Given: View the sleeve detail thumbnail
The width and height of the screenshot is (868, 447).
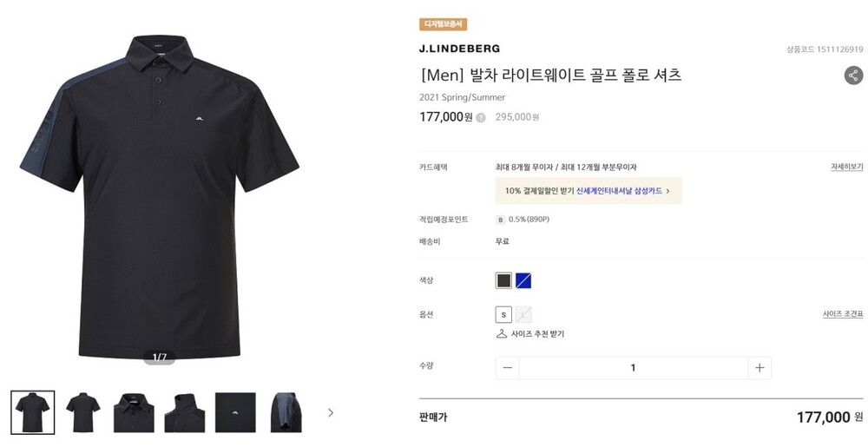Looking at the screenshot, I should [286, 412].
